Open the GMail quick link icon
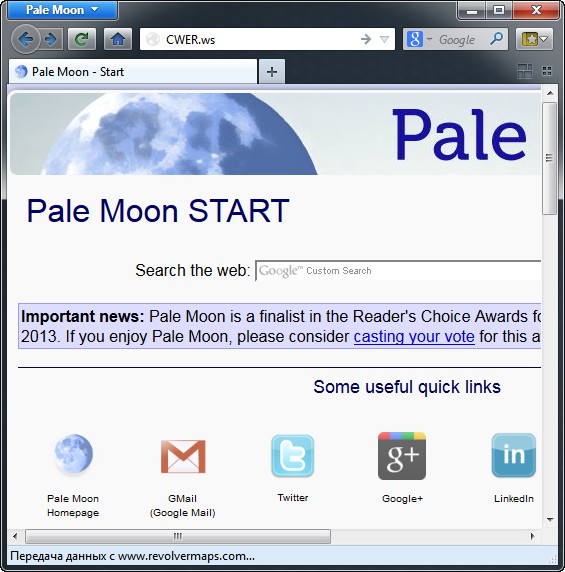This screenshot has height=572, width=565. 183,456
